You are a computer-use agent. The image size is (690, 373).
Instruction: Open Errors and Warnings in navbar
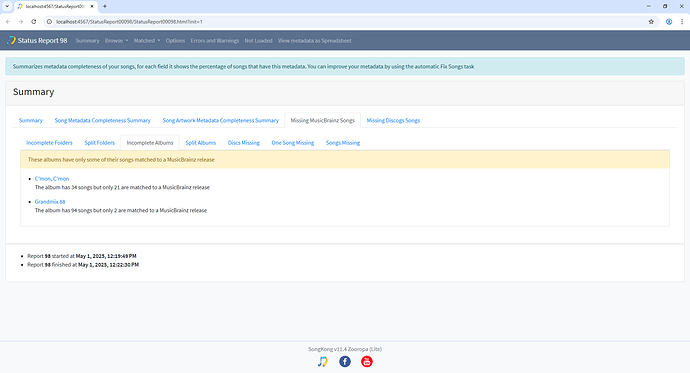(x=215, y=40)
